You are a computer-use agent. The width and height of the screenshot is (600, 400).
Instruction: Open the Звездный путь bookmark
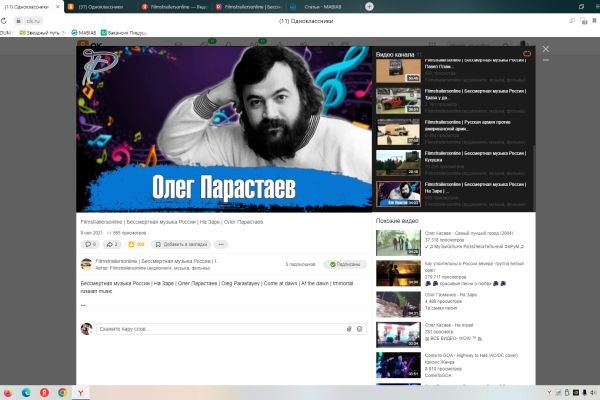[42, 33]
